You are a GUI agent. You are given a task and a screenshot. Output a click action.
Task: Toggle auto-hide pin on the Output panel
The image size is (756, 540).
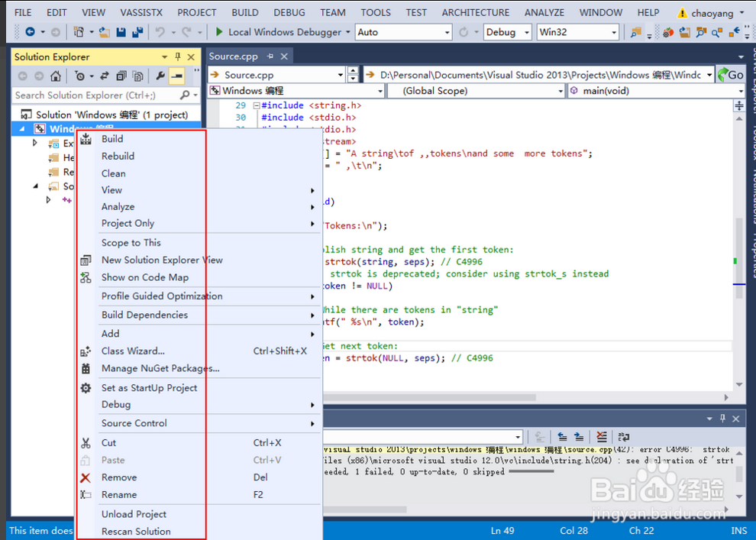[722, 419]
